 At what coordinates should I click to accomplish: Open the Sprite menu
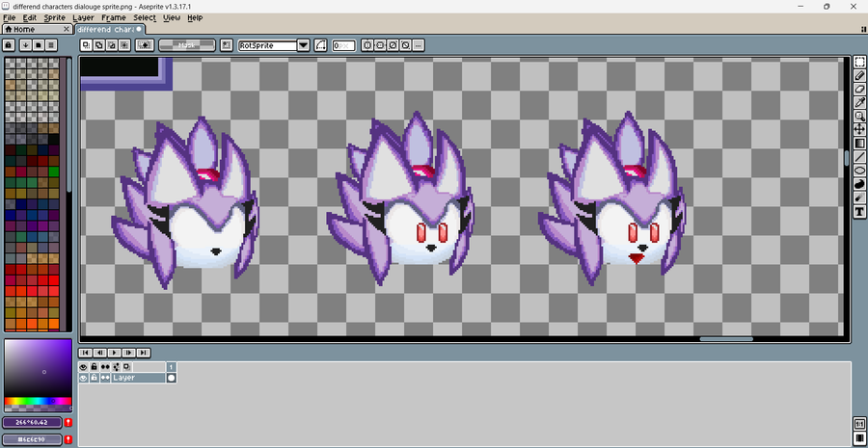55,17
